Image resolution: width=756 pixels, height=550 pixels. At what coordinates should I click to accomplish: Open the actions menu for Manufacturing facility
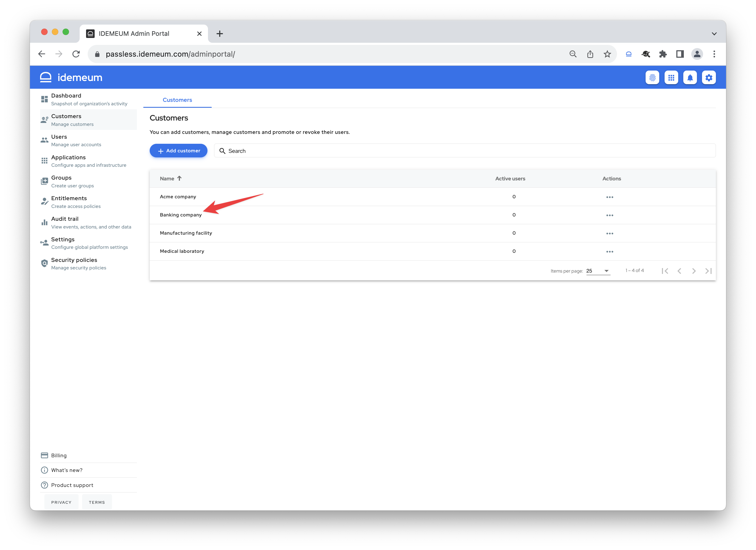[610, 233]
